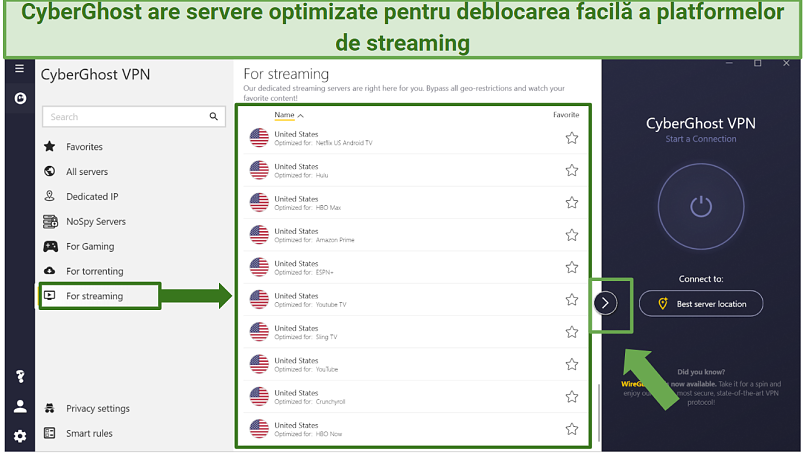Viewport: 806px width, 456px height.
Task: Select the For Gaming category
Action: tap(90, 246)
